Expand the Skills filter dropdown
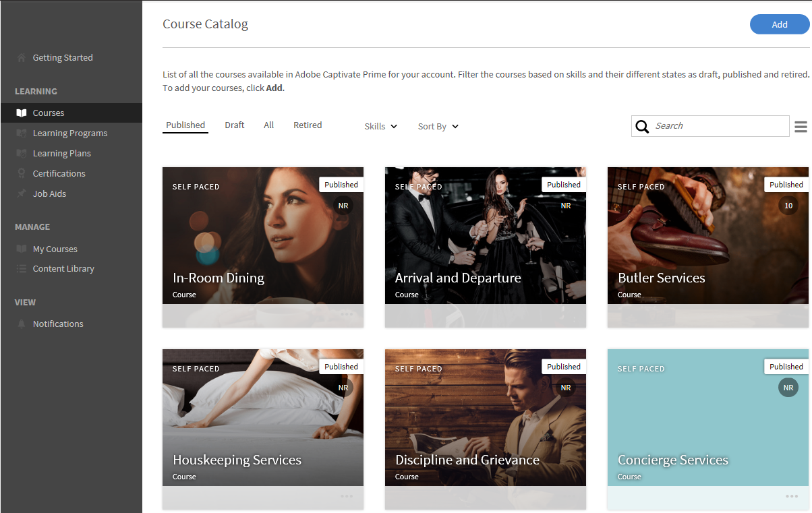The image size is (812, 513). click(x=381, y=126)
